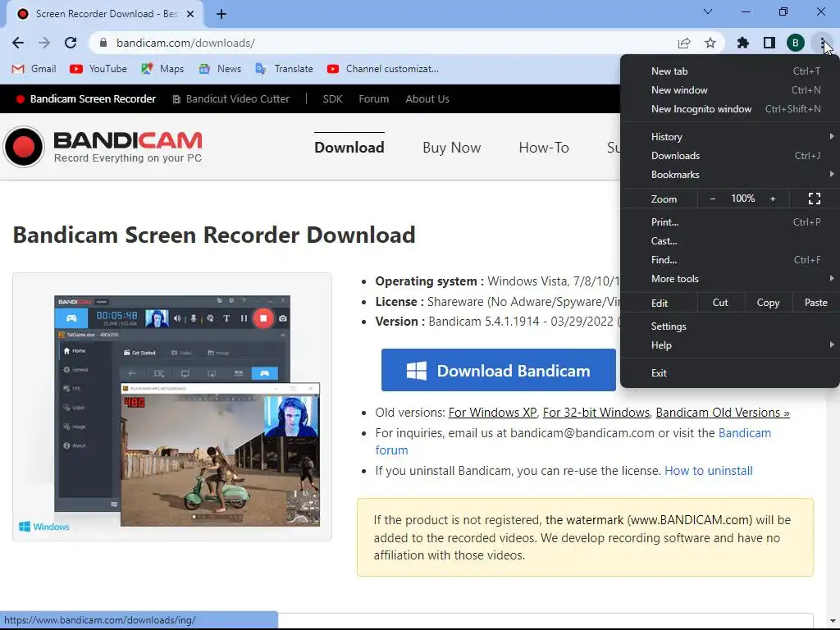The image size is (840, 630).
Task: Open Translate bookmark
Action: click(285, 69)
